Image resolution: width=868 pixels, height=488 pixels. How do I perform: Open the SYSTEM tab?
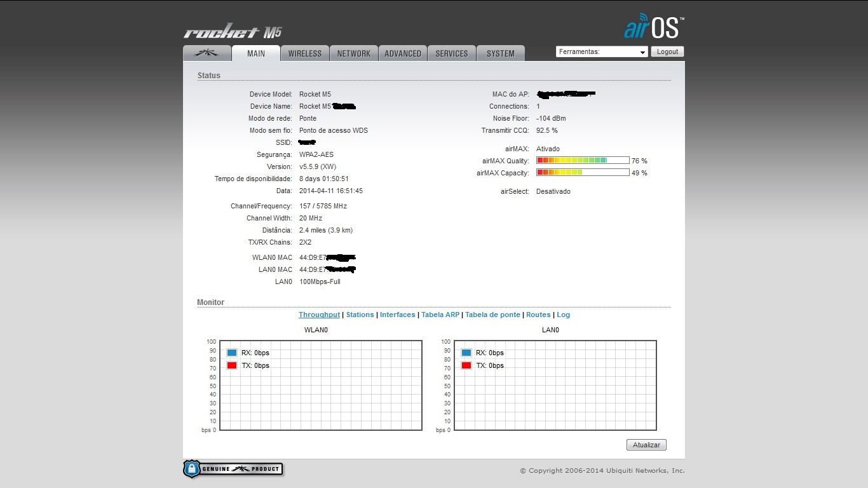coord(501,53)
